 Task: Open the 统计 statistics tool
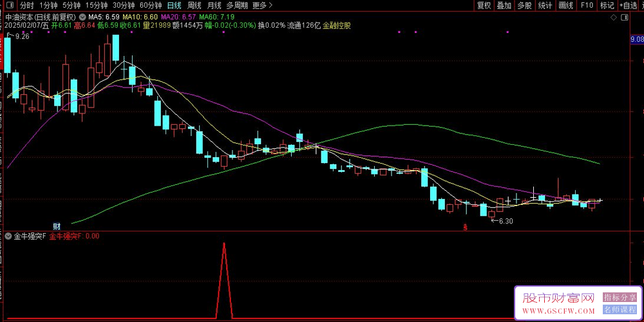coord(545,5)
